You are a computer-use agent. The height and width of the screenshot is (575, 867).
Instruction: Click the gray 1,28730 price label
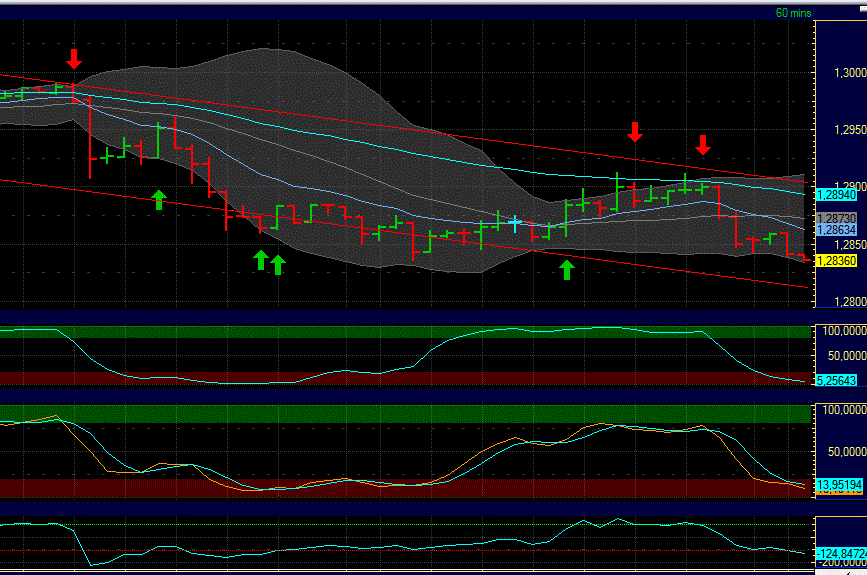[837, 218]
